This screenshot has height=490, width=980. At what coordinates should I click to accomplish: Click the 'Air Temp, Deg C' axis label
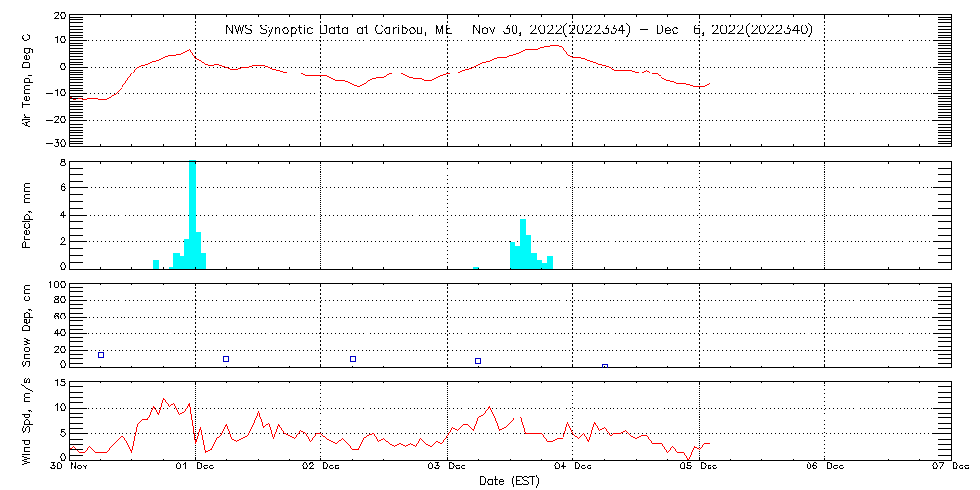[x=27, y=79]
